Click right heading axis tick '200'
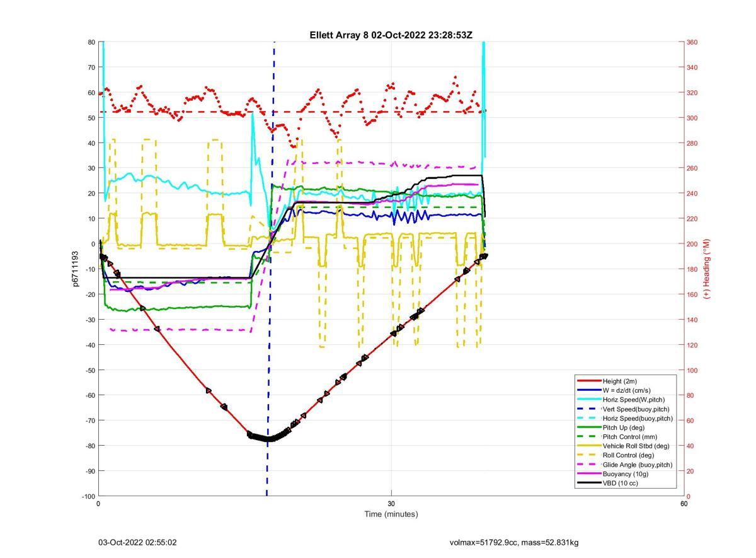This screenshot has height=558, width=756. (x=692, y=244)
